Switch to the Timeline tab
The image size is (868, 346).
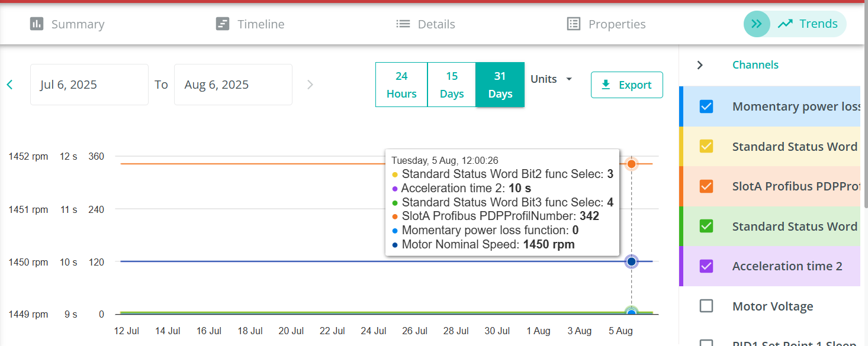pyautogui.click(x=250, y=24)
